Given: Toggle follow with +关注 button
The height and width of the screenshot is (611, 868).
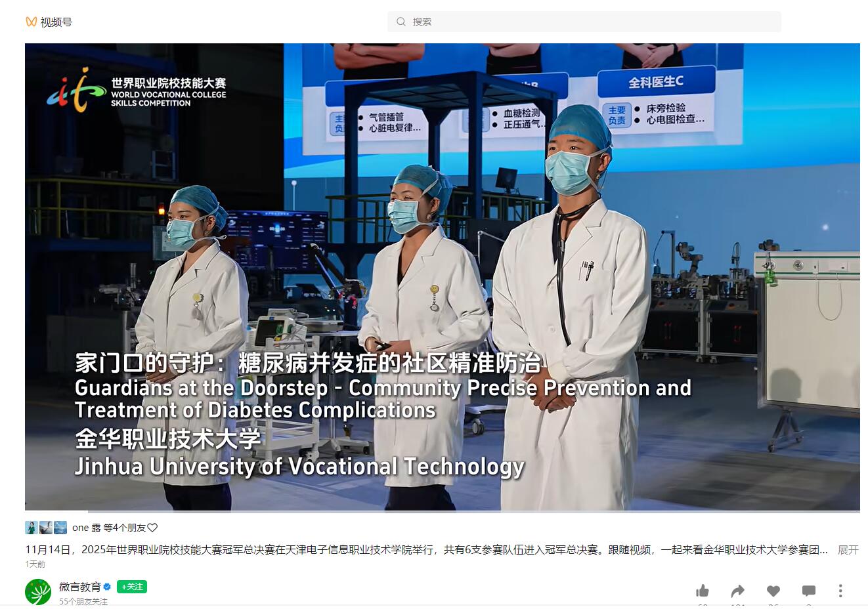Looking at the screenshot, I should [x=132, y=587].
